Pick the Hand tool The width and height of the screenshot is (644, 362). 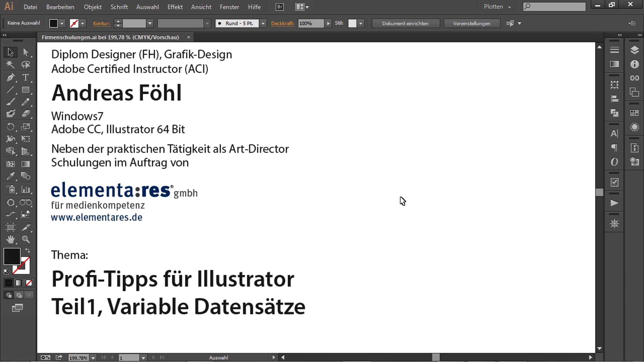10,239
